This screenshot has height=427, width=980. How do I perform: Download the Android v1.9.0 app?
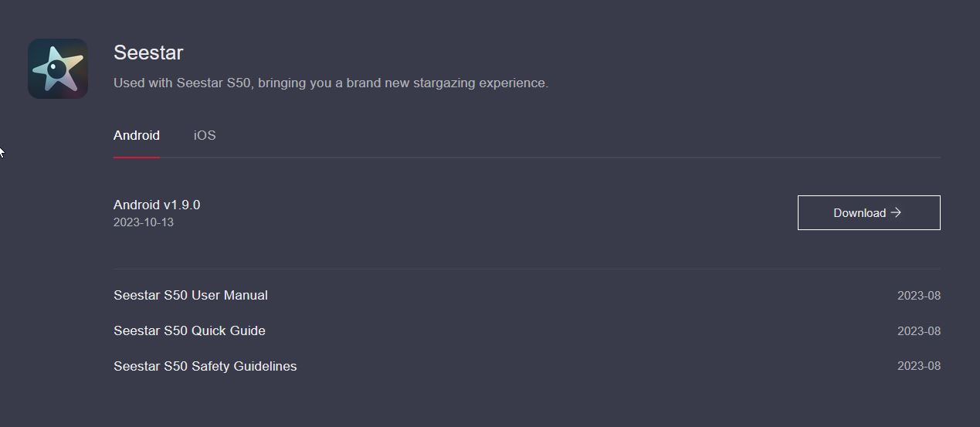[869, 212]
